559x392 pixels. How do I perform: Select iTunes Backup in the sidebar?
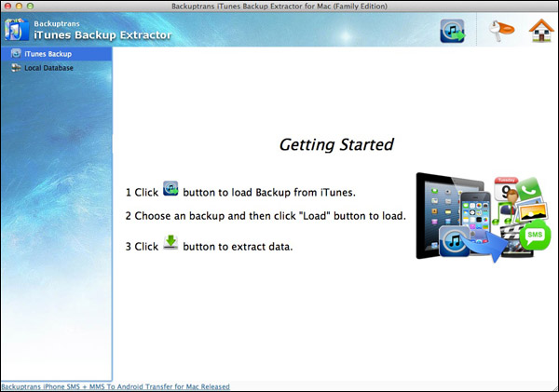pos(57,54)
